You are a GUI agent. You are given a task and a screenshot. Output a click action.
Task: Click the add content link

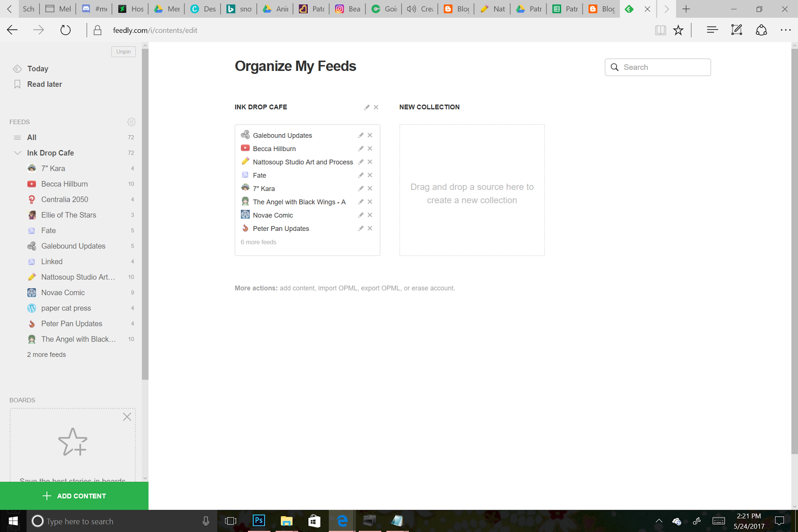pyautogui.click(x=297, y=288)
